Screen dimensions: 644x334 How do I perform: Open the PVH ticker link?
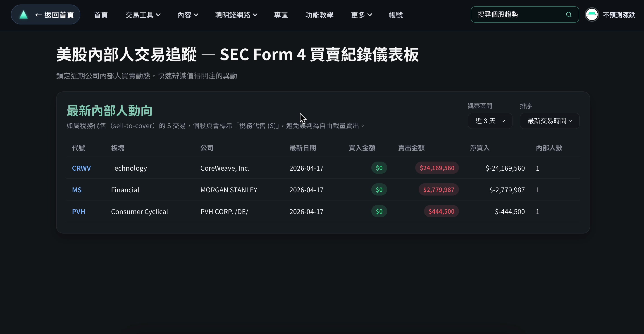(79, 212)
